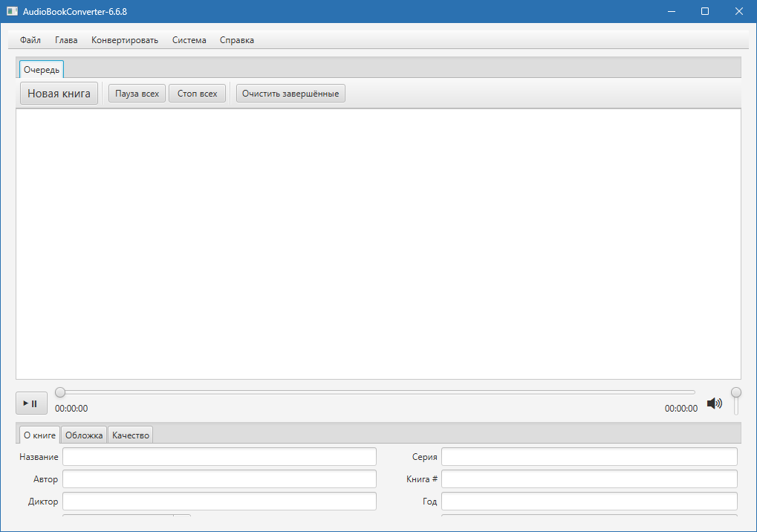Switch to the Качество tab

click(x=130, y=435)
